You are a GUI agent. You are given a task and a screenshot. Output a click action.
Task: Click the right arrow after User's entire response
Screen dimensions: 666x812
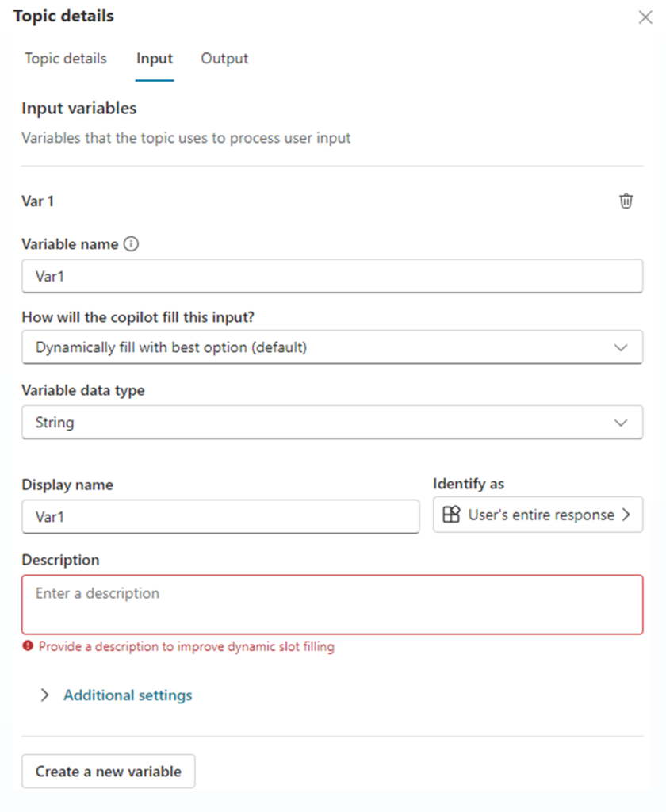tap(626, 515)
